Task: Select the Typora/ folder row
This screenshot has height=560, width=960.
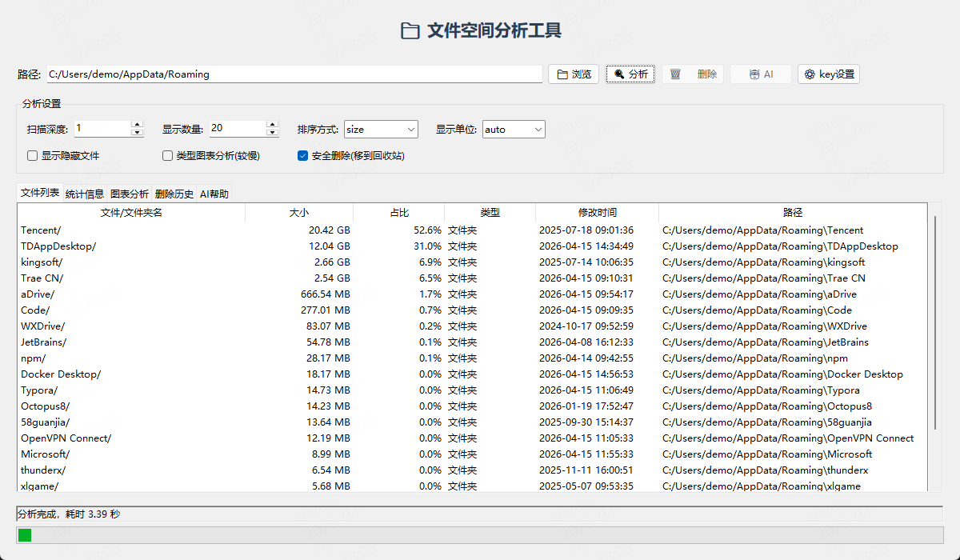Action: tap(473, 390)
